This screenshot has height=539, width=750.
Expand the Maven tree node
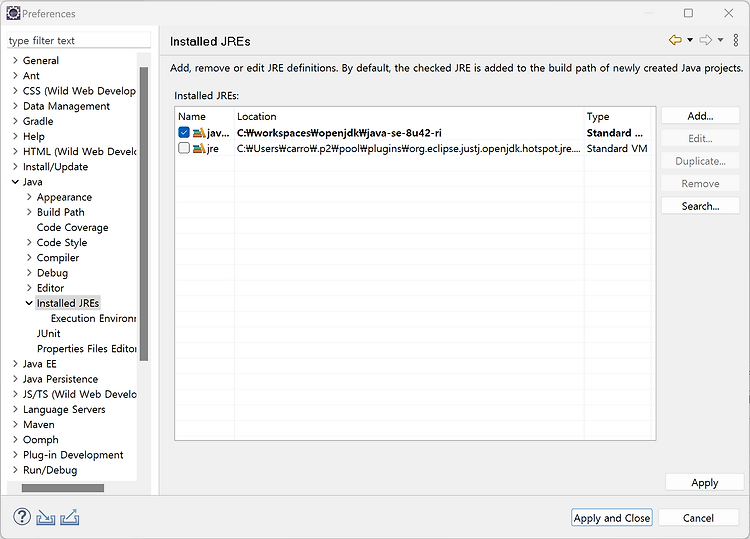click(x=15, y=424)
